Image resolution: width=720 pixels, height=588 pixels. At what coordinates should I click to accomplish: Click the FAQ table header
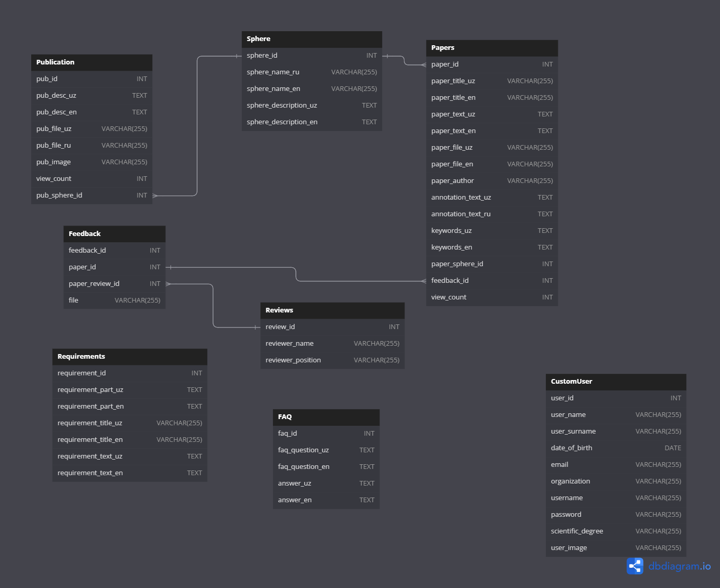coord(326,417)
